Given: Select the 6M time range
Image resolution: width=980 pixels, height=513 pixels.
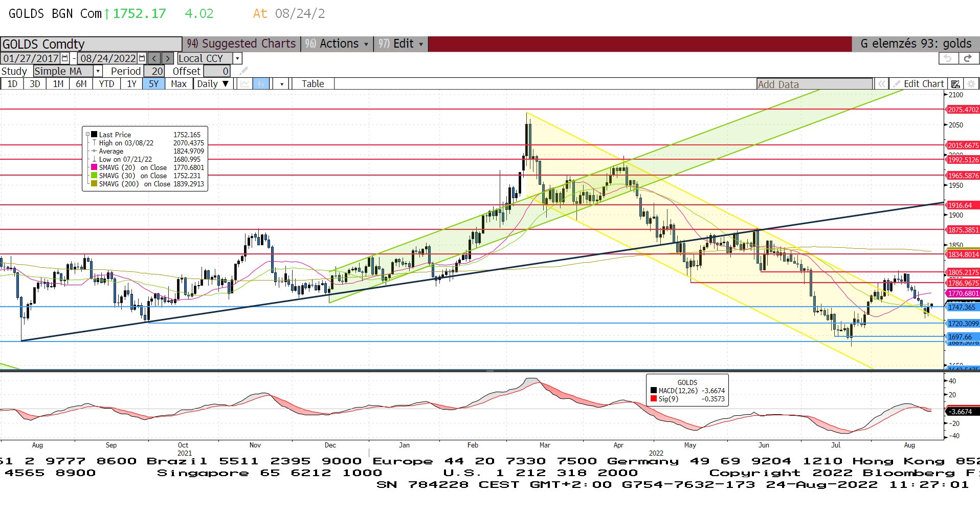Looking at the screenshot, I should pos(81,84).
